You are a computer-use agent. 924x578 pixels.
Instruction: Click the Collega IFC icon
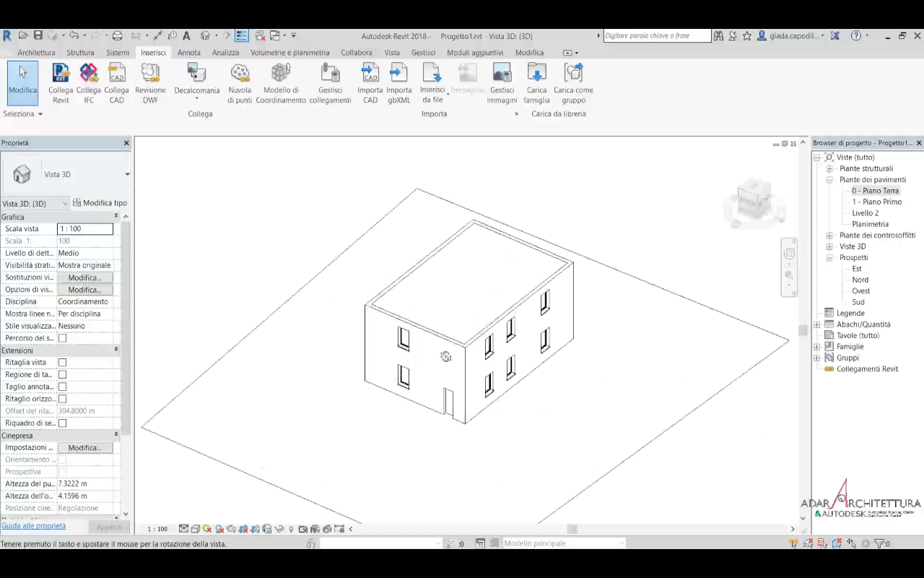tap(89, 74)
